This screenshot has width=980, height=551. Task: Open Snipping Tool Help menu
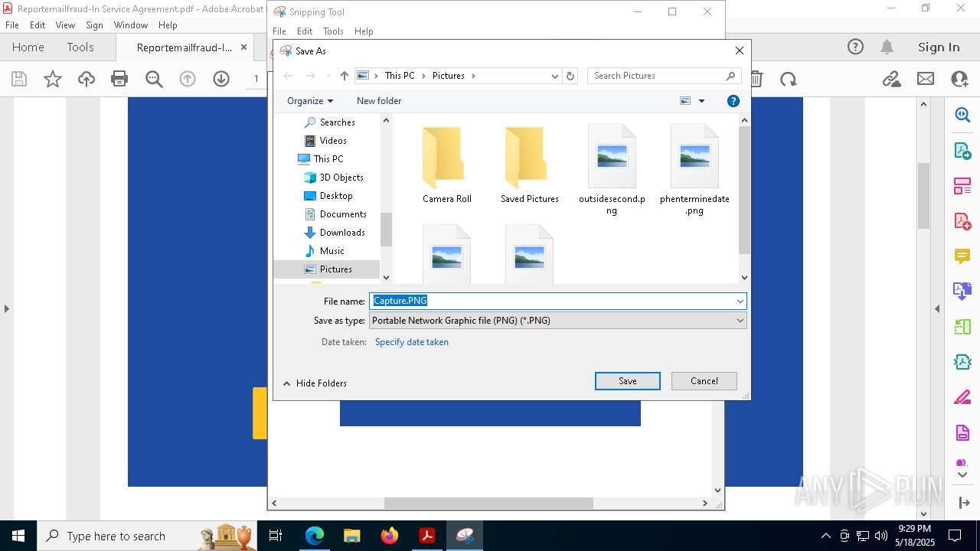(364, 31)
